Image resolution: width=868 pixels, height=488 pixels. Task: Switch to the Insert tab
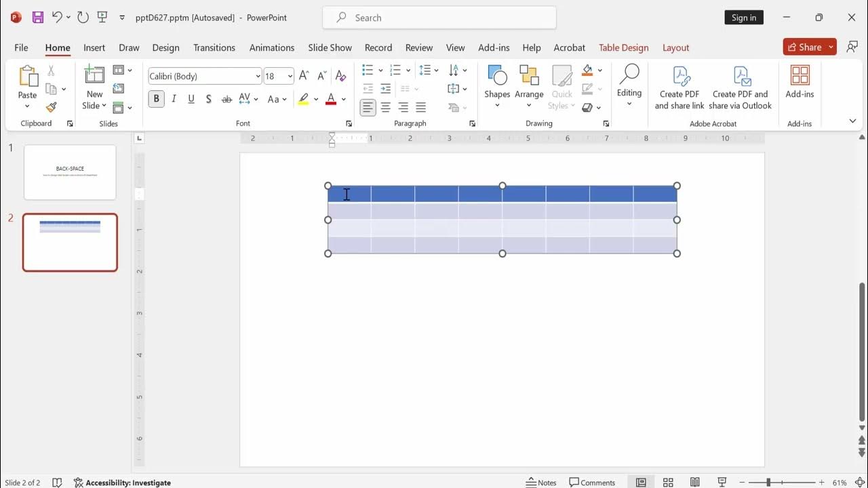coord(94,47)
